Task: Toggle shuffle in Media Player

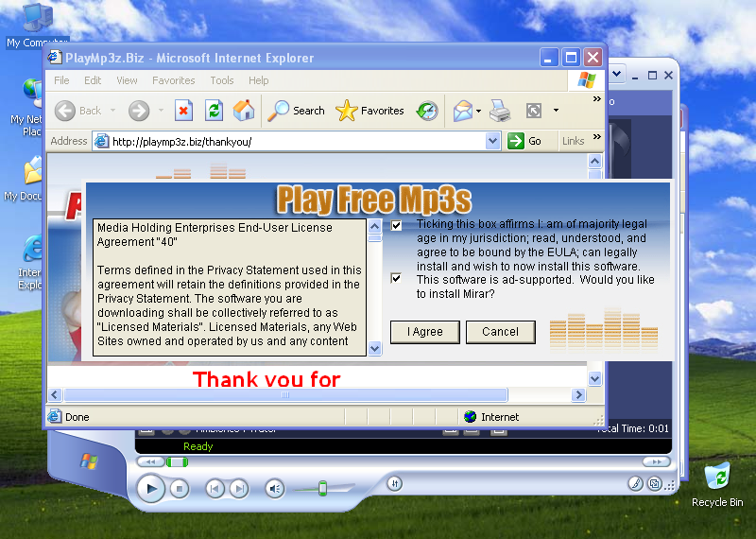Action: point(394,483)
